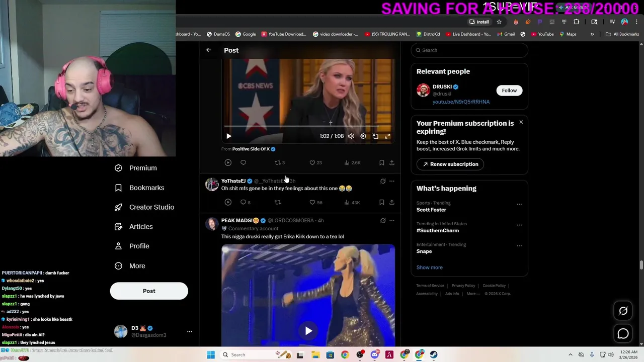
Task: Like YoThatsEJ post with 56 likes
Action: click(316, 202)
